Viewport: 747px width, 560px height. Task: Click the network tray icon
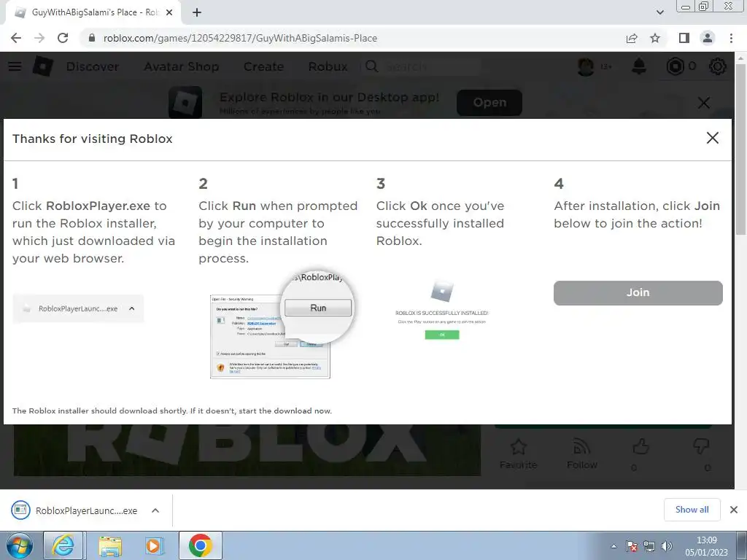click(649, 546)
